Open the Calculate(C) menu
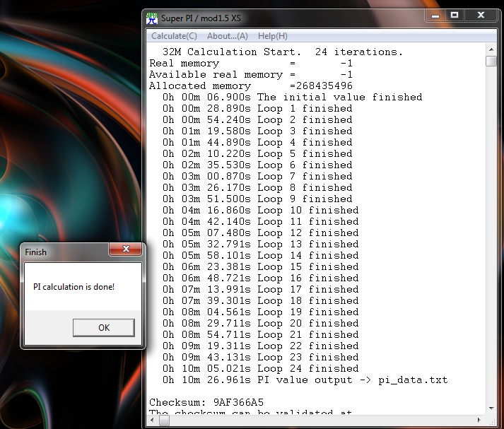The height and width of the screenshot is (429, 504). point(174,36)
